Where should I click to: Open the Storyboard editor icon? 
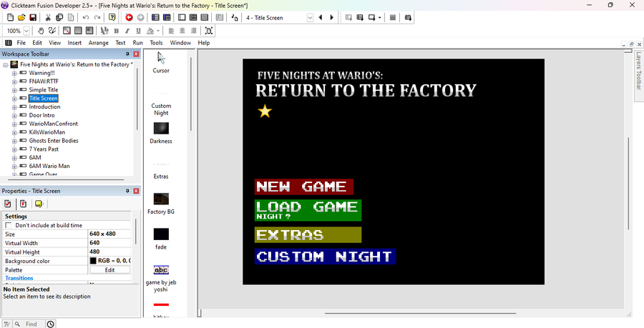[x=155, y=18]
